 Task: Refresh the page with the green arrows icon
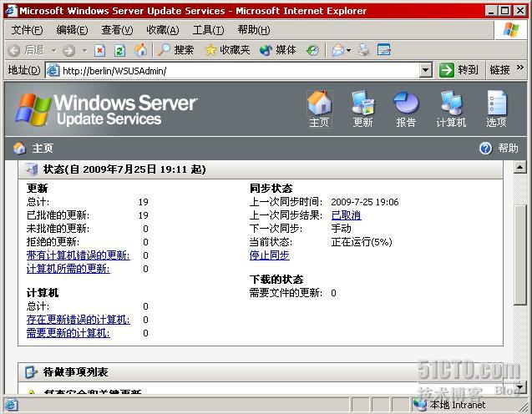(119, 51)
